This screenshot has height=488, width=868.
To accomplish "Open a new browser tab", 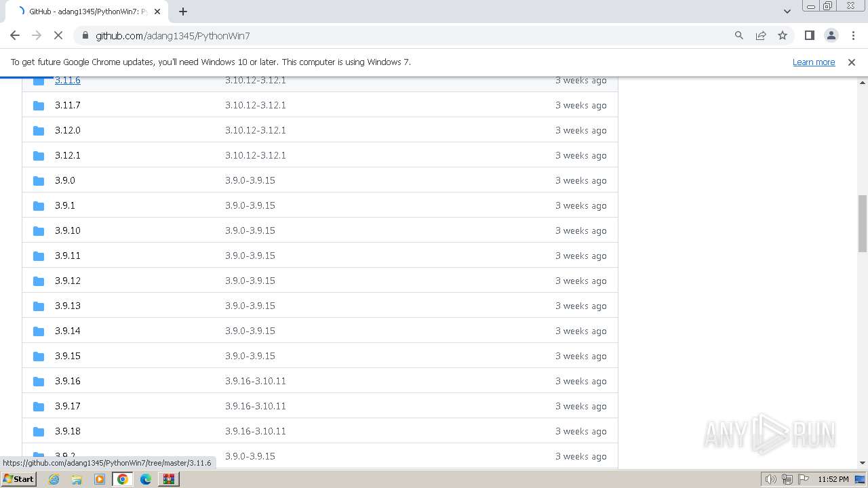I will (x=183, y=12).
